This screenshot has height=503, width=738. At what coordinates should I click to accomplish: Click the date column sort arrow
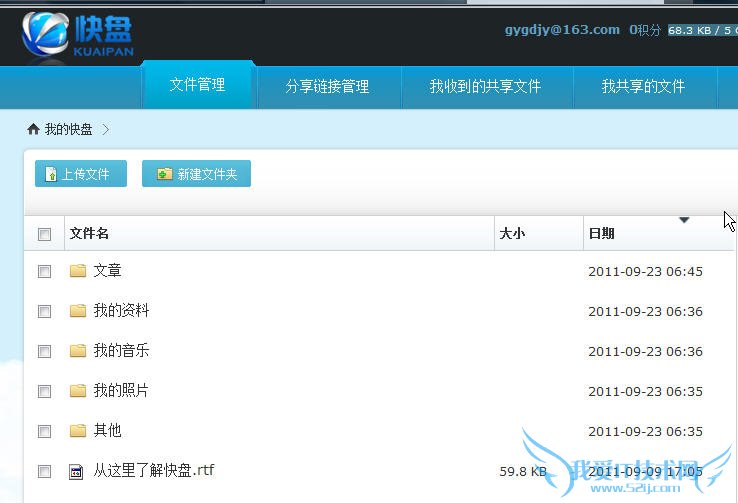684,220
